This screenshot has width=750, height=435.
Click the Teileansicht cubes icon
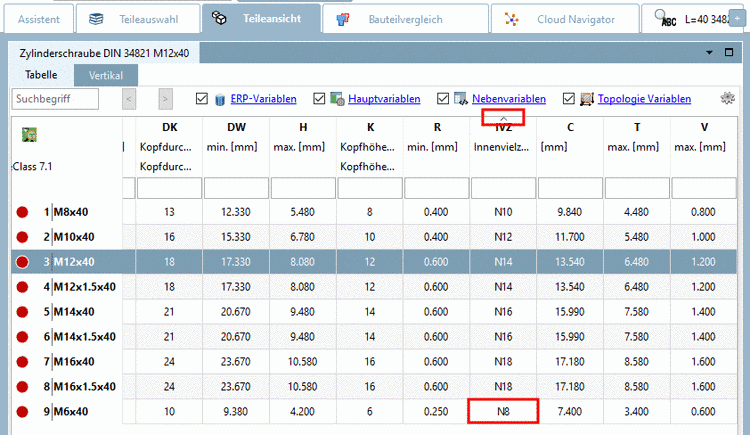219,18
